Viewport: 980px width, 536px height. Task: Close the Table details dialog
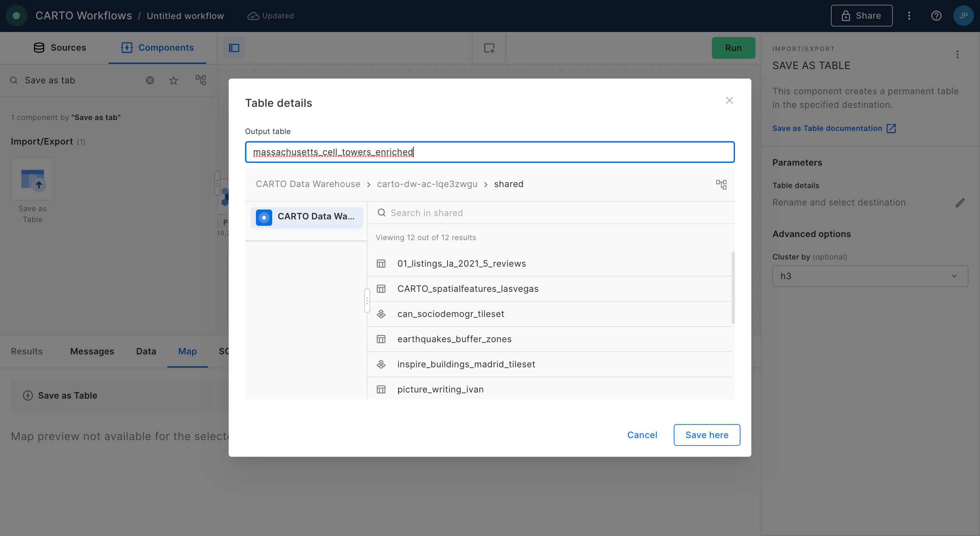[x=729, y=100]
